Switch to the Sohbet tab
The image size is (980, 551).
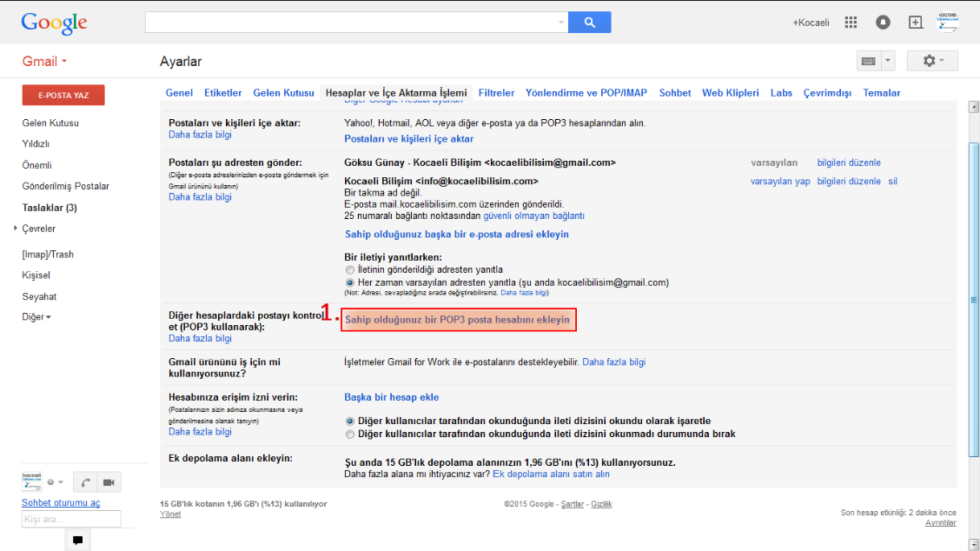(x=675, y=93)
